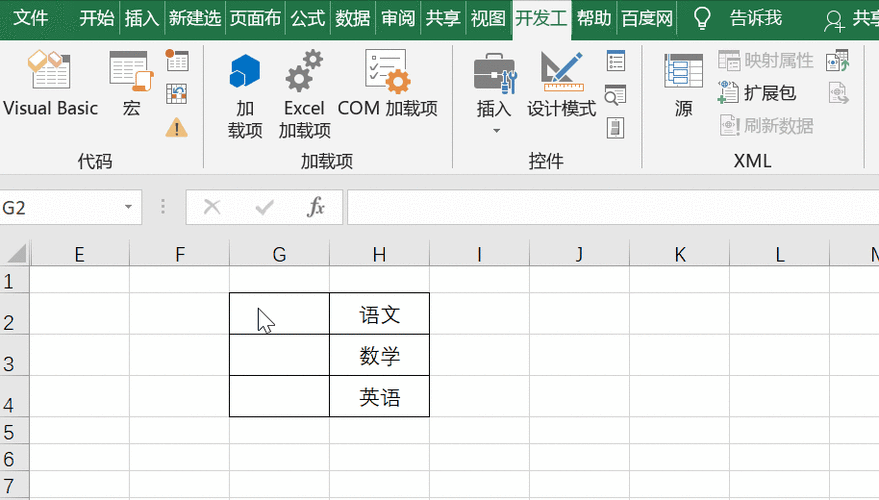Switch to the 新建选 tab

point(195,18)
